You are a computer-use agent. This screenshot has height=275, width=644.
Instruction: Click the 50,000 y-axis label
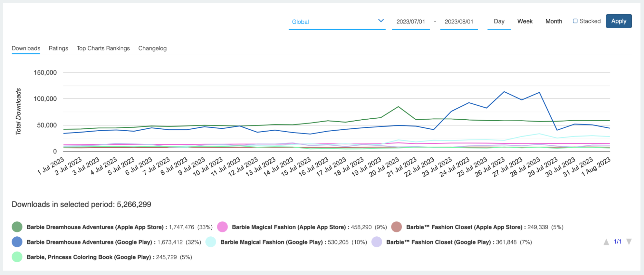(x=47, y=125)
